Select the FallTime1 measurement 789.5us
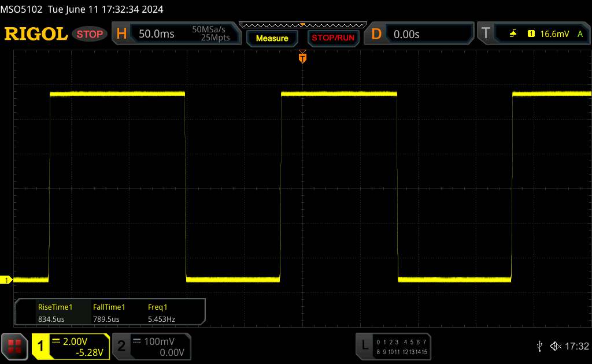 coord(109,313)
